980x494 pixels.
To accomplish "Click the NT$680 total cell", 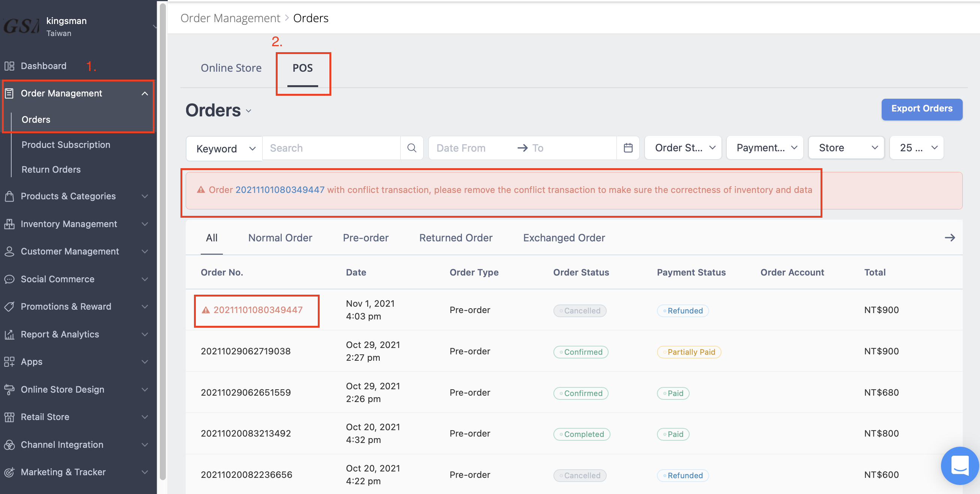I will [x=881, y=392].
